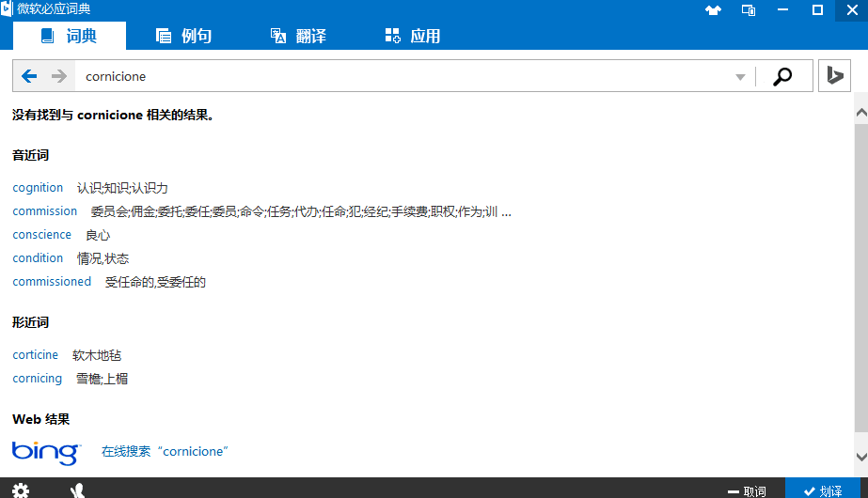Click the definition 软木地毡
Image resolution: width=868 pixels, height=498 pixels.
pos(97,355)
